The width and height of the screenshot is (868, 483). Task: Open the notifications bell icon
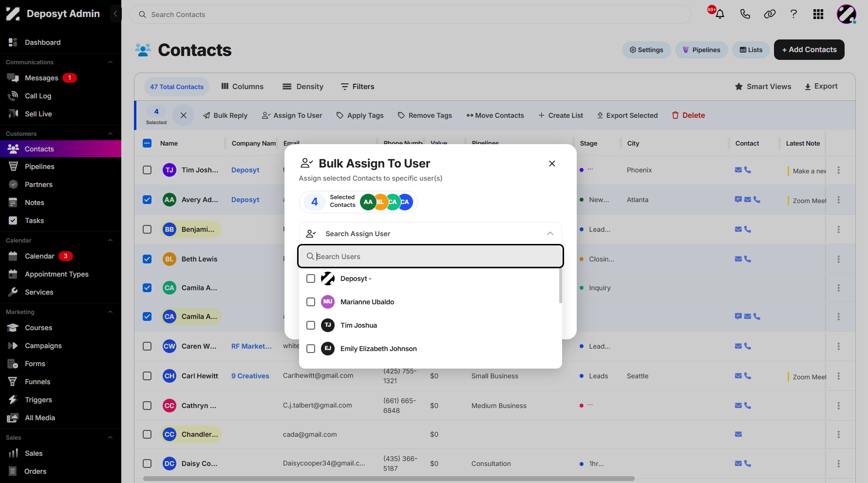click(720, 14)
